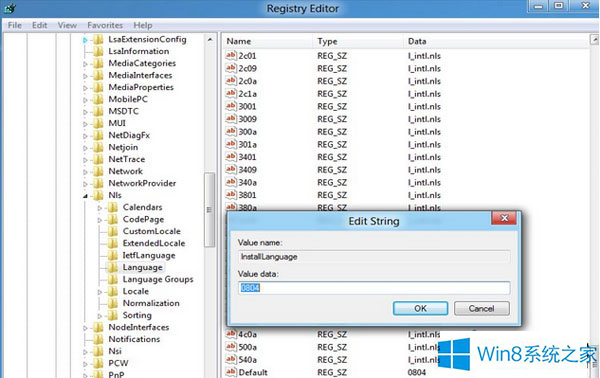Screen dimensions: 600x378
Task: Select the IetfLanguage folder icon
Action: (112, 255)
